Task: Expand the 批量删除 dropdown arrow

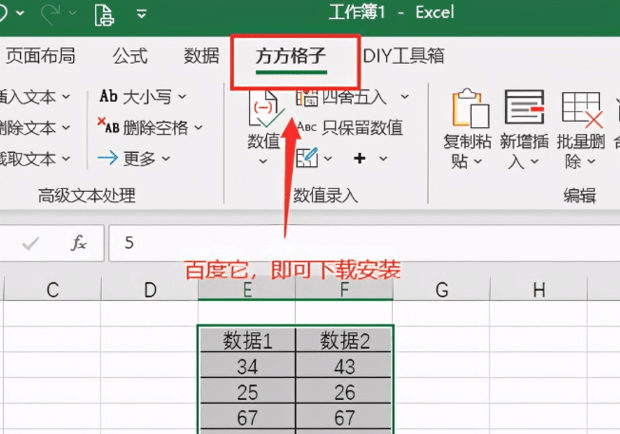Action: tap(591, 161)
